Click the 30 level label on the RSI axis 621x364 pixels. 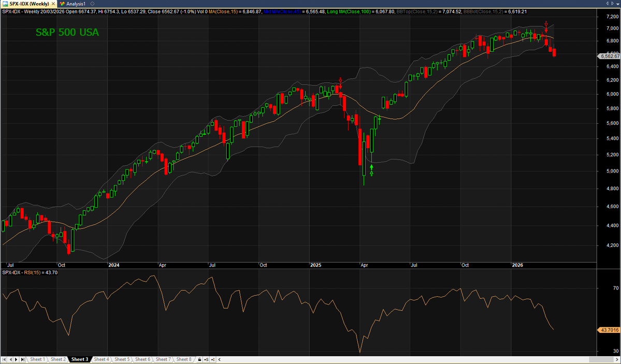point(616,352)
